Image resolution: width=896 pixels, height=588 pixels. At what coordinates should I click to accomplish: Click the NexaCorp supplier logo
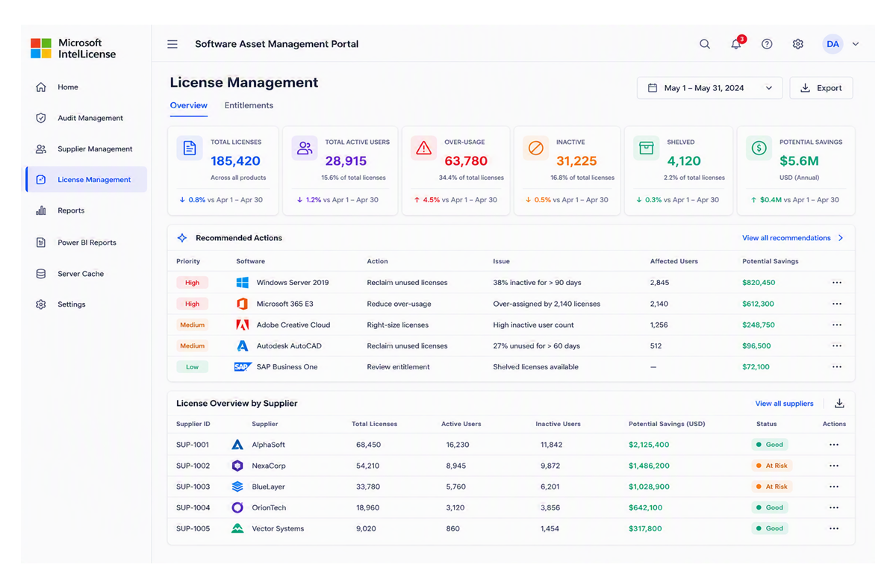pyautogui.click(x=237, y=466)
